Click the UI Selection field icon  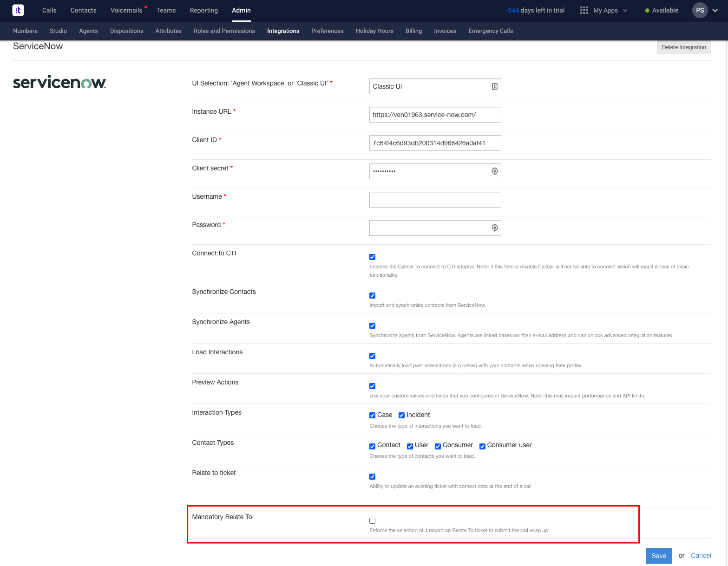tap(494, 86)
